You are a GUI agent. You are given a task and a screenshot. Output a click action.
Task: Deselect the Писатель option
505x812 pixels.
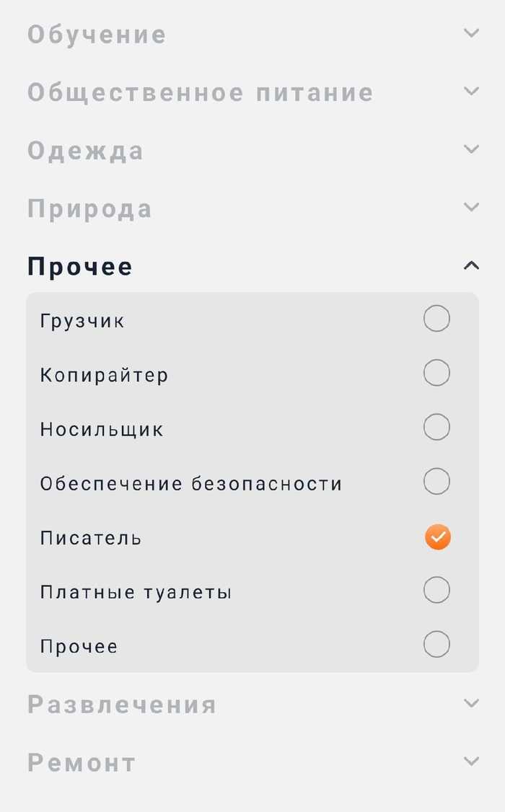436,537
